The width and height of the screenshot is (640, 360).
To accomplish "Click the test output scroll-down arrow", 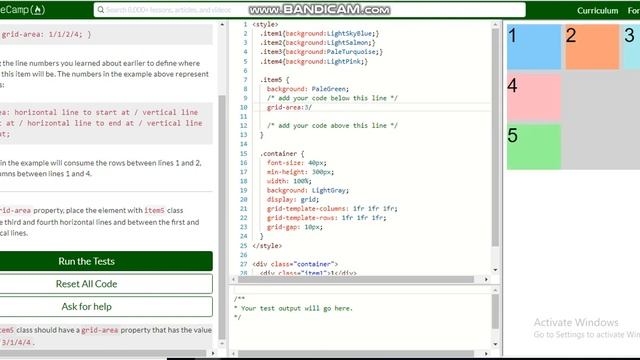I will (495, 344).
